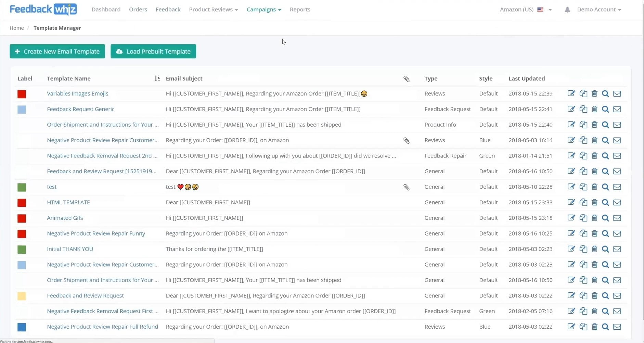Edit the Animated Gifs template
Viewport: 644px width, 343px height.
571,218
